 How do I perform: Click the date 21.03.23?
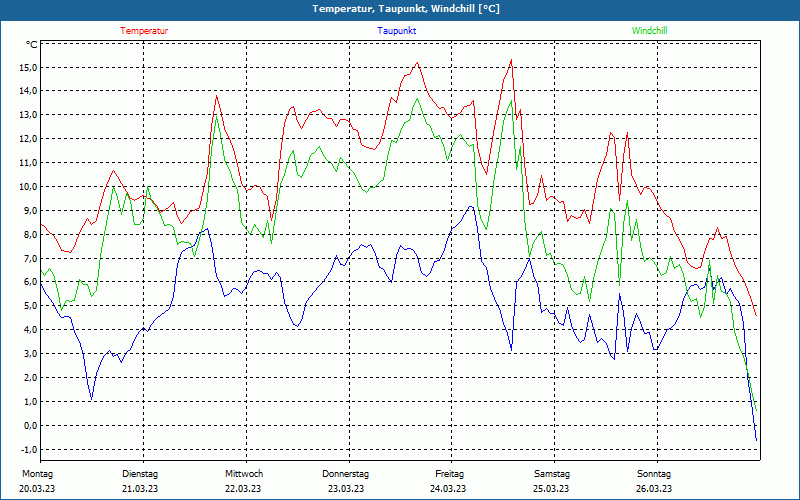point(140,489)
